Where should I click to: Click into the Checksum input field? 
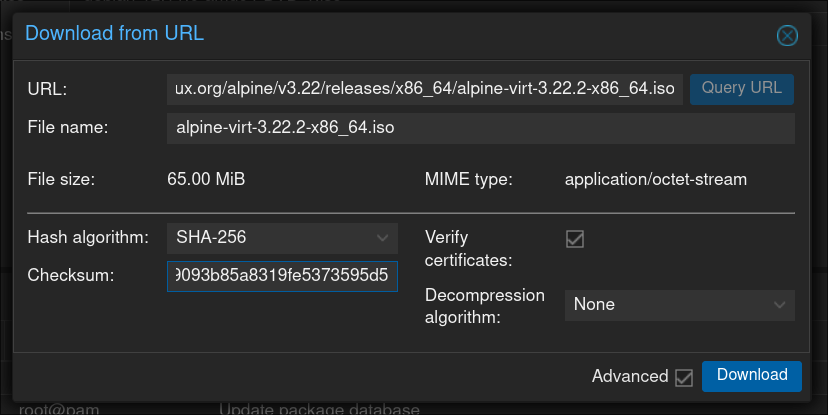click(x=282, y=276)
